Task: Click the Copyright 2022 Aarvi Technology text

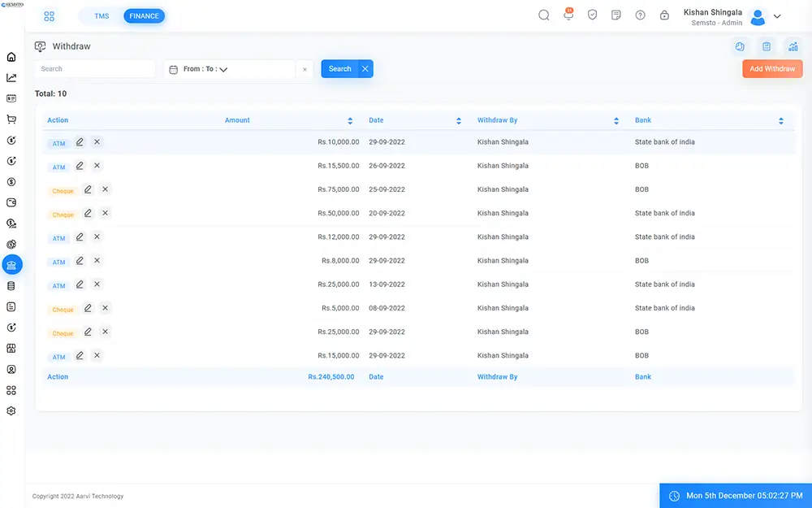Action: (x=78, y=496)
